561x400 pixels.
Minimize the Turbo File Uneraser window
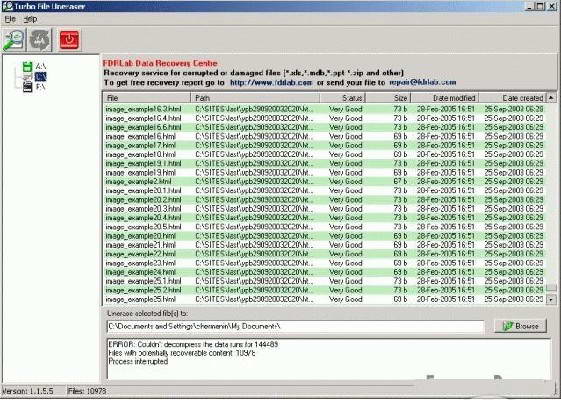[530, 6]
